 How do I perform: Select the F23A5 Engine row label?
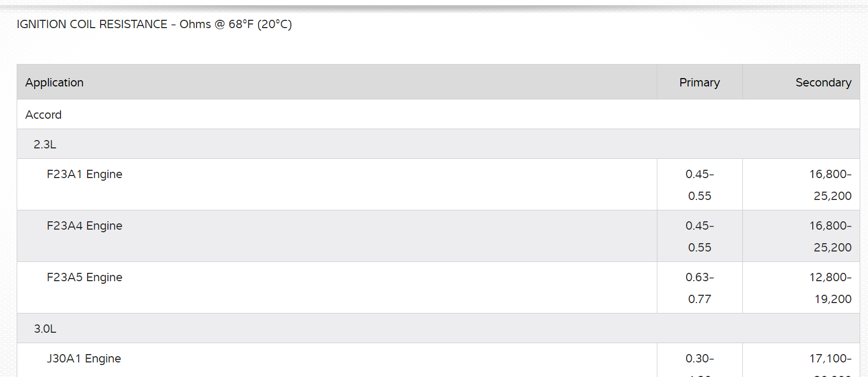[x=84, y=278]
